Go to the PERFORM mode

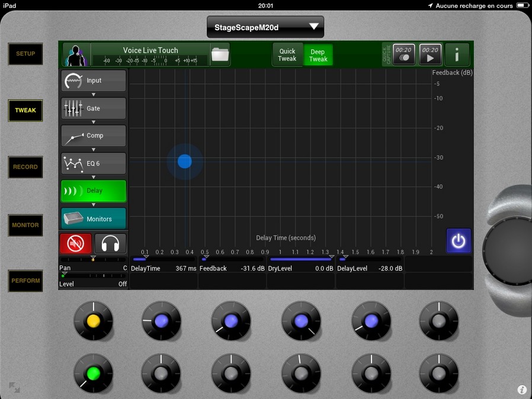25,281
